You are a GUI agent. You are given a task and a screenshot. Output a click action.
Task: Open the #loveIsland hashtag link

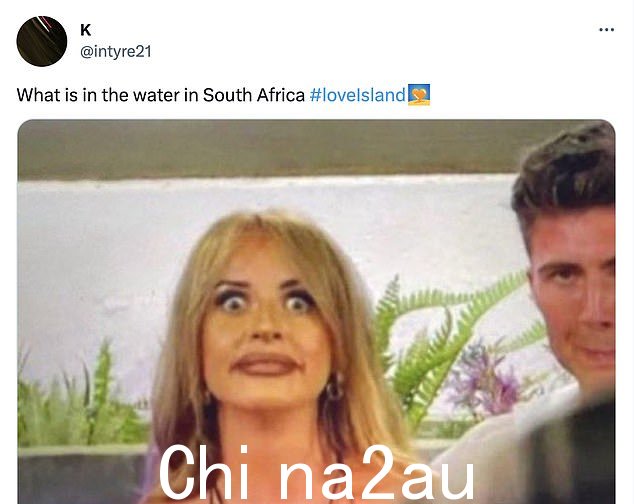click(357, 95)
